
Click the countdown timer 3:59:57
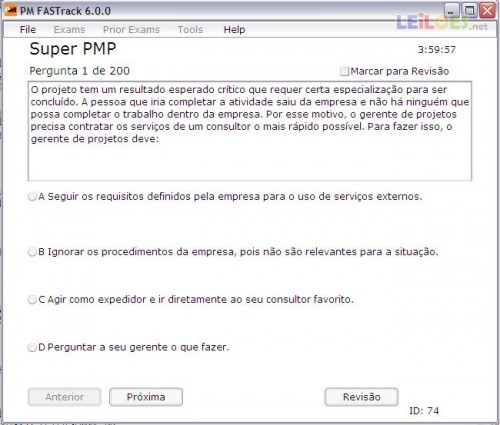[437, 50]
